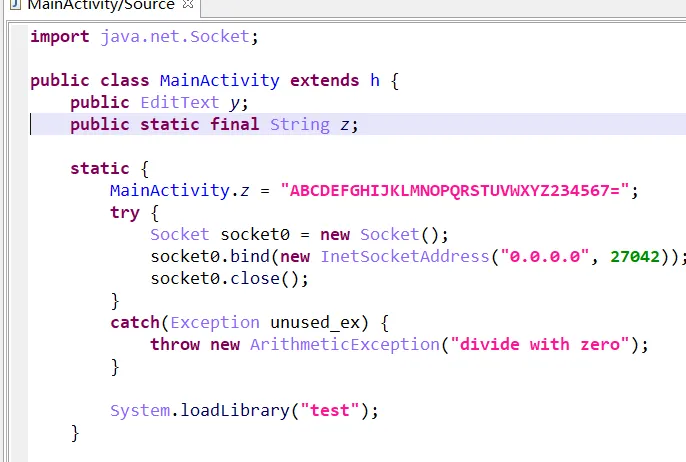
Task: Click the System.loadLibrary call
Action: point(210,410)
